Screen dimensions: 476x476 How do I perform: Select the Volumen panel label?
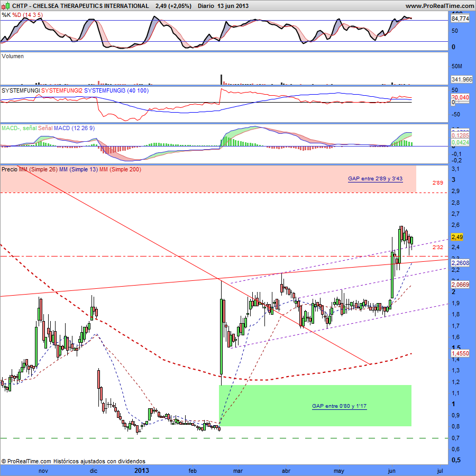tap(13, 56)
